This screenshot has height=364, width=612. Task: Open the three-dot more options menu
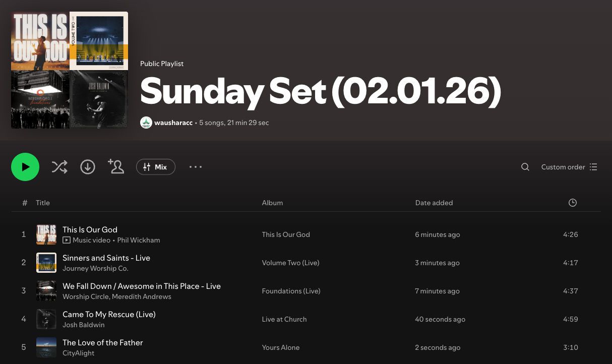coord(196,167)
